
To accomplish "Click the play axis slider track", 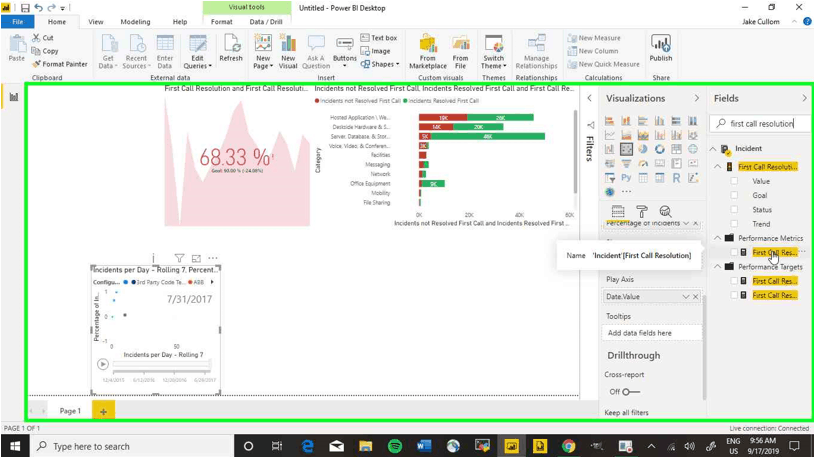I will coord(161,364).
